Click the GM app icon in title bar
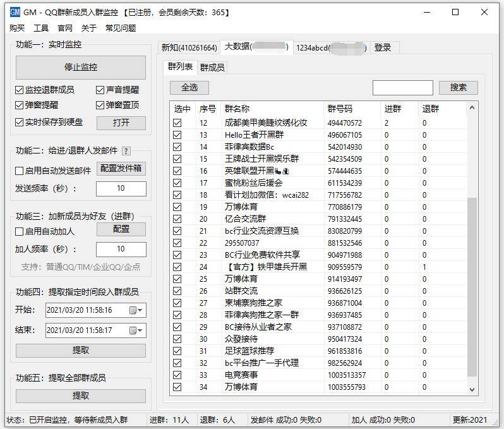The image size is (504, 429). (x=15, y=12)
